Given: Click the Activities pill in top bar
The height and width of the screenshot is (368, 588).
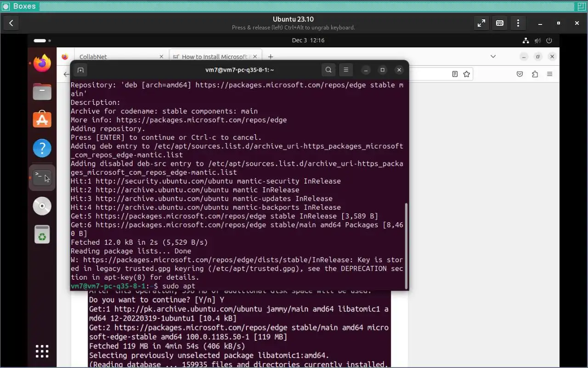Looking at the screenshot, I should point(42,40).
